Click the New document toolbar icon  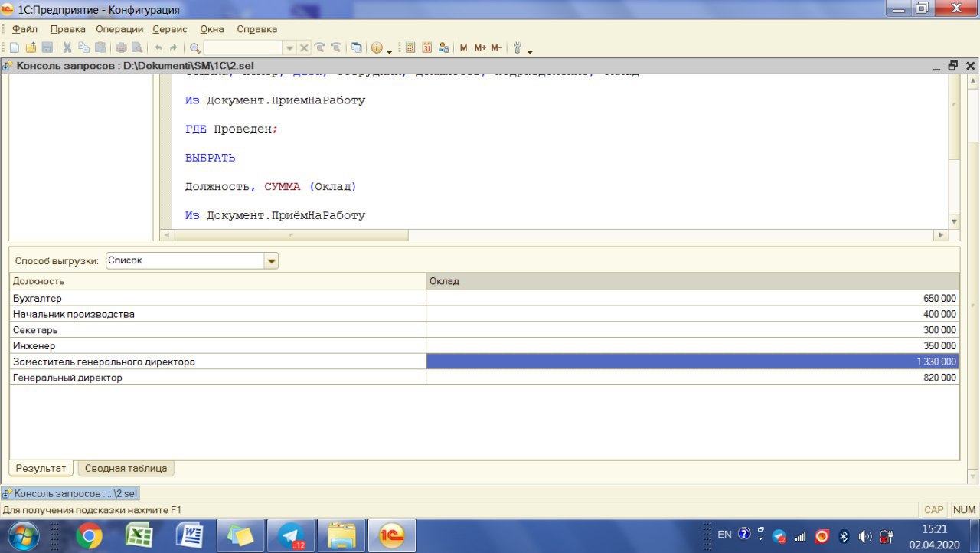15,47
